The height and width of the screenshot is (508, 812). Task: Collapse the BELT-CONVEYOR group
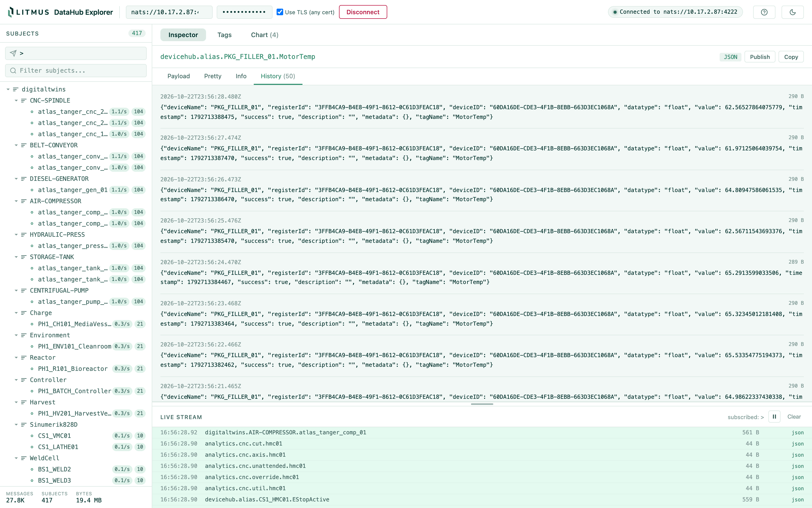point(16,145)
